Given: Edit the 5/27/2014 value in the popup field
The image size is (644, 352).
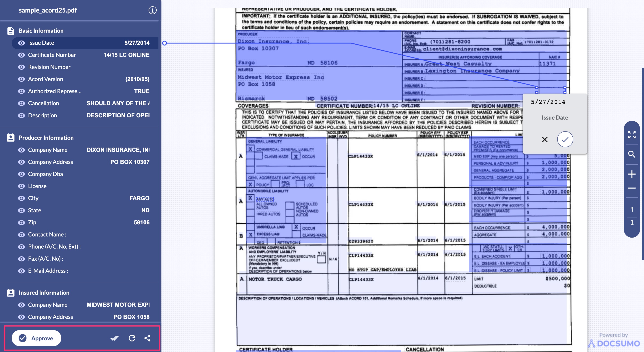Looking at the screenshot, I should pyautogui.click(x=555, y=102).
